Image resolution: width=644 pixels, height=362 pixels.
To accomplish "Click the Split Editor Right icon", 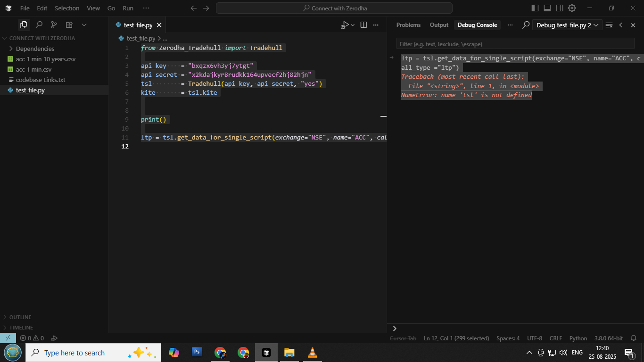I will [363, 25].
